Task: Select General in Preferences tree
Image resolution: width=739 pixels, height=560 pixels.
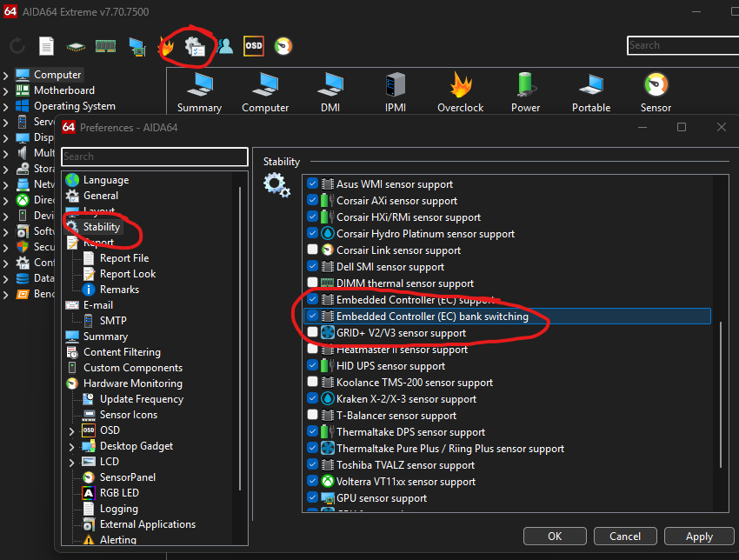Action: point(101,196)
